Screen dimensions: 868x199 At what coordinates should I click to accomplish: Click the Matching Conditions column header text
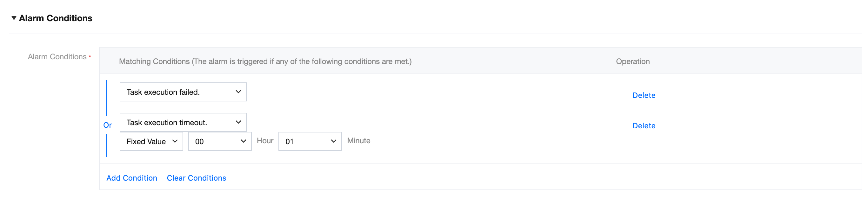tap(265, 61)
